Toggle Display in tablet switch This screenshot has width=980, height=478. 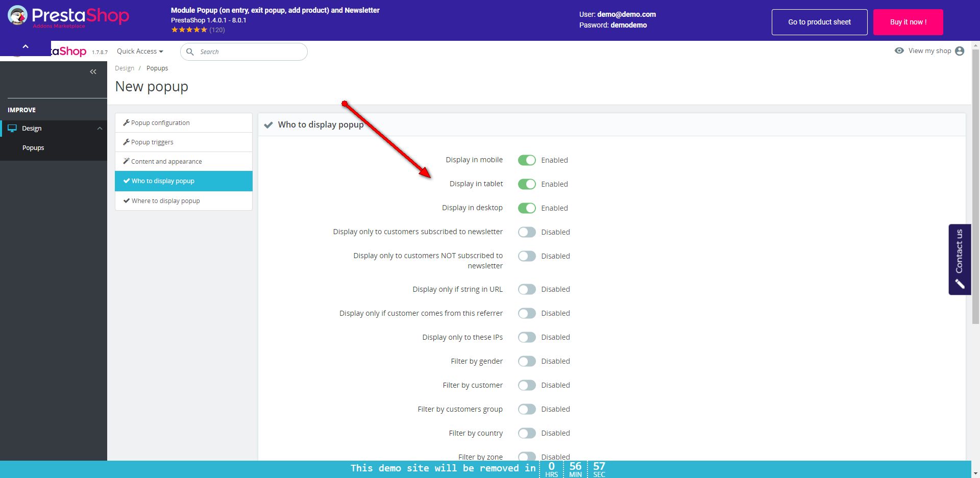pyautogui.click(x=527, y=184)
